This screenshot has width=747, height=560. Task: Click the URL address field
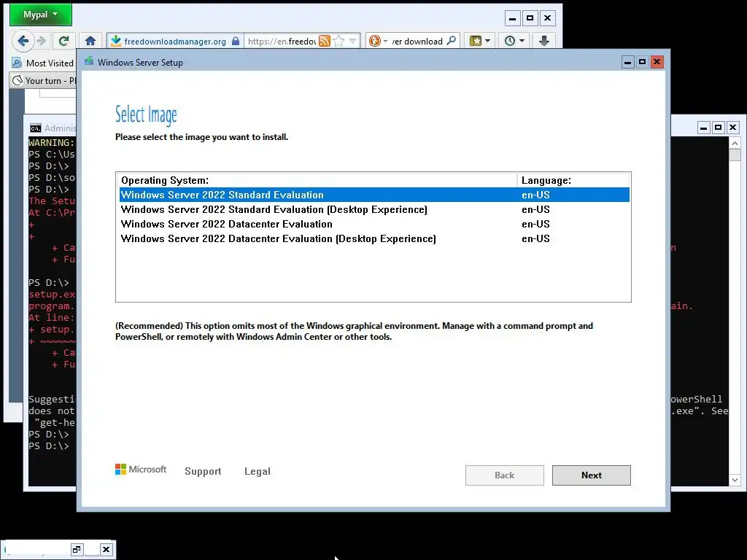point(282,42)
